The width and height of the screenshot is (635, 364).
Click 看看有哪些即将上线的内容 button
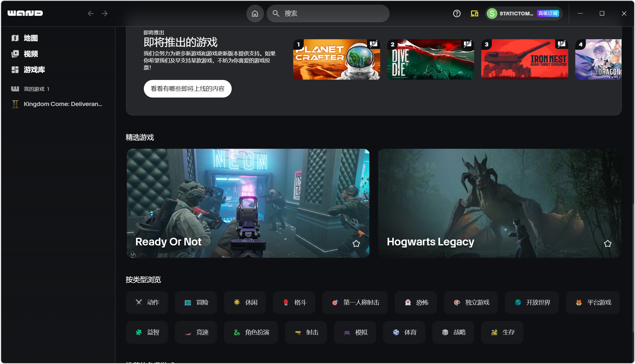187,89
